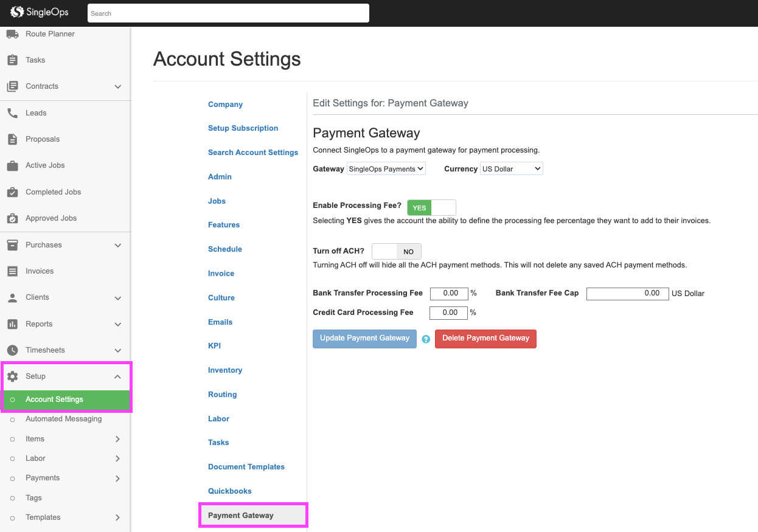Select Automated Messaging in sidebar
The image size is (758, 532).
(63, 419)
